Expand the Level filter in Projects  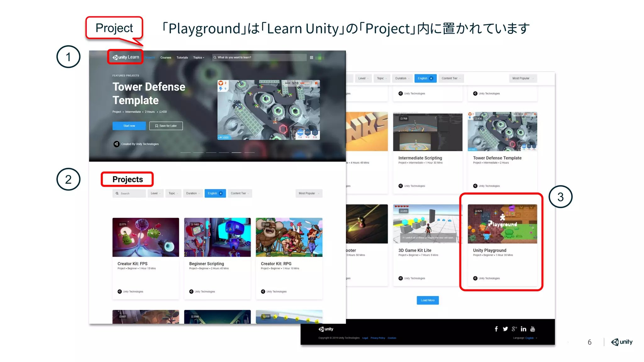click(x=156, y=193)
